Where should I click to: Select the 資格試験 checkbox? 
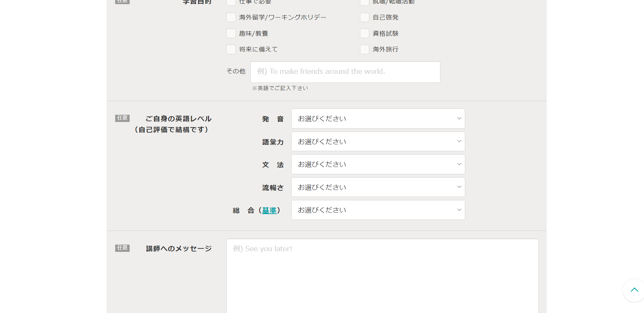coord(364,33)
